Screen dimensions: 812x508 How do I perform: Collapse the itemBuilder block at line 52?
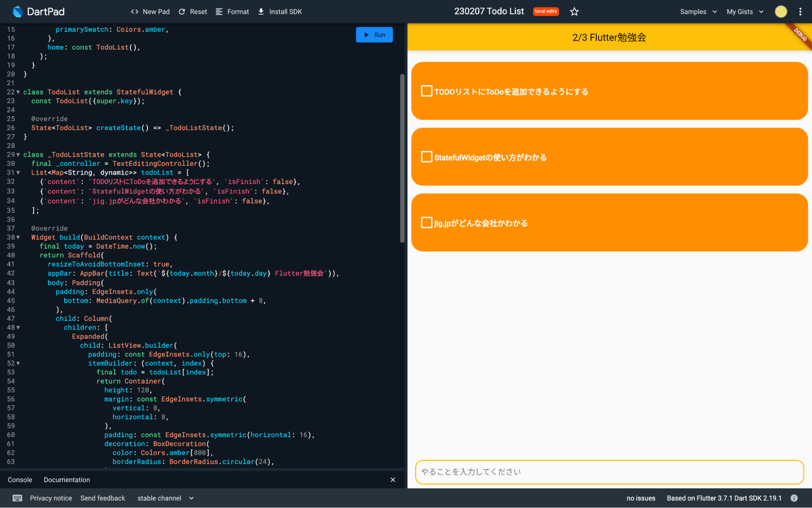(x=18, y=363)
